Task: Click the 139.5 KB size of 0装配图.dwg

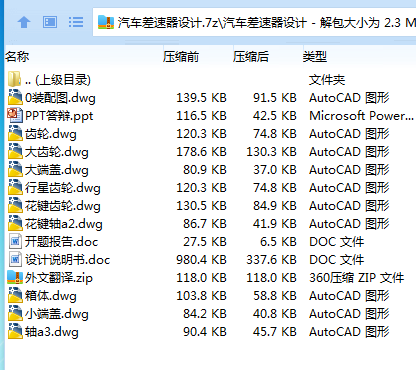Action: [x=201, y=98]
